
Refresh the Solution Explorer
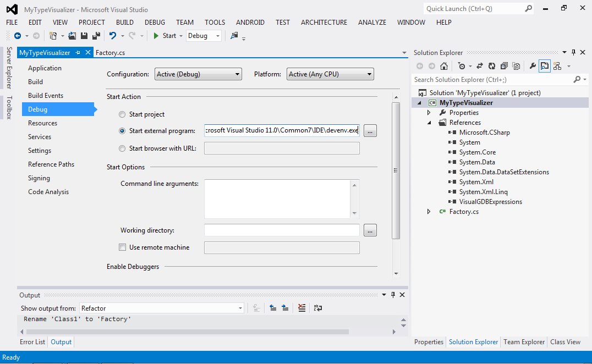click(491, 67)
